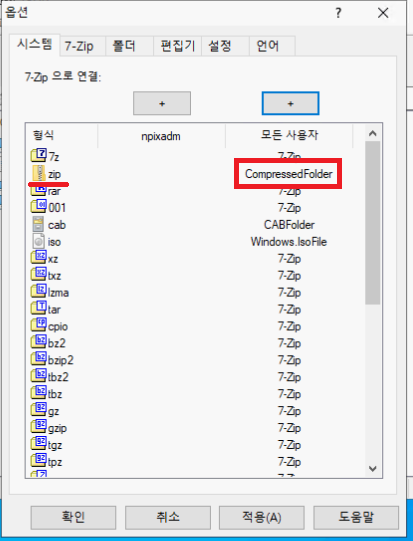Click the list scrollbar up arrow
413x541 pixels.
coord(373,133)
